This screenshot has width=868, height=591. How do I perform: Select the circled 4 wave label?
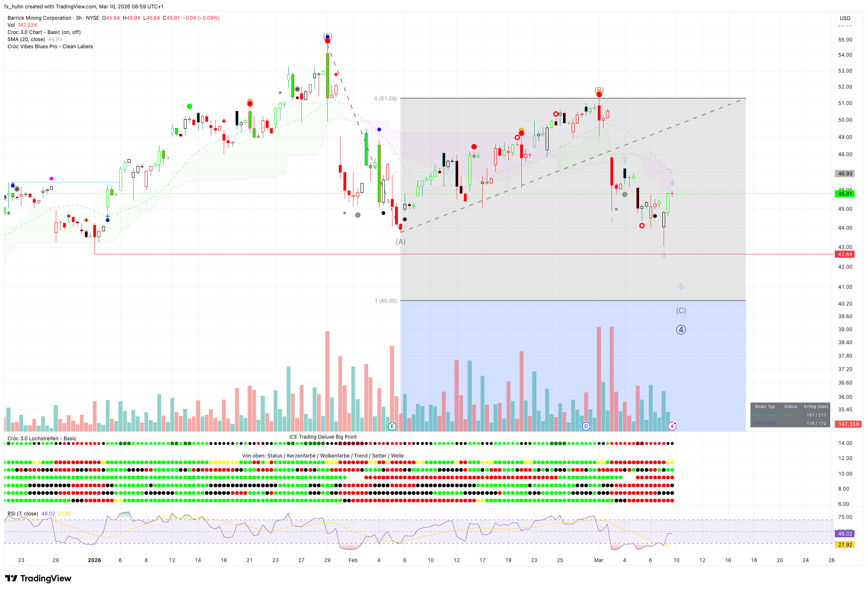pyautogui.click(x=681, y=330)
